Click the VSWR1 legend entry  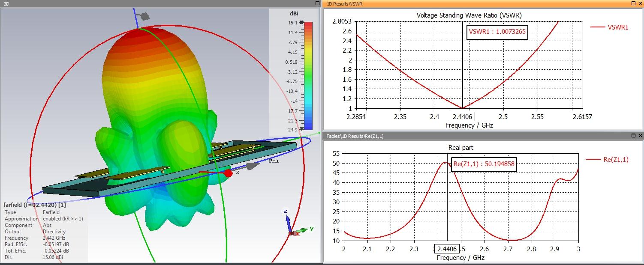pyautogui.click(x=610, y=27)
